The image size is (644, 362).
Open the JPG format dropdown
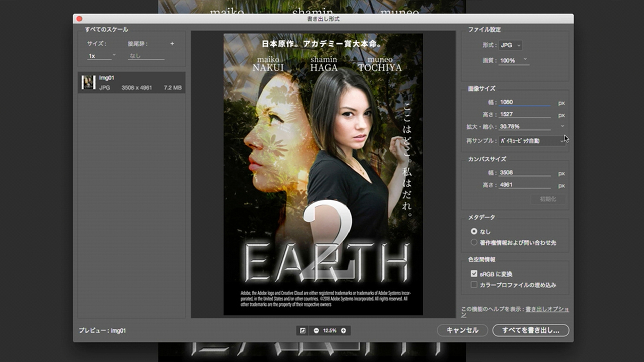[510, 45]
